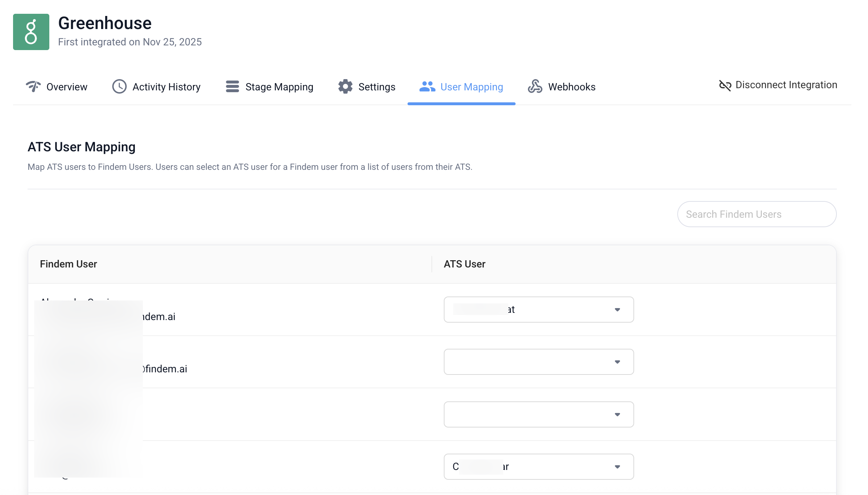Click the green Greenhouse logo icon
The height and width of the screenshot is (495, 868).
coord(31,32)
